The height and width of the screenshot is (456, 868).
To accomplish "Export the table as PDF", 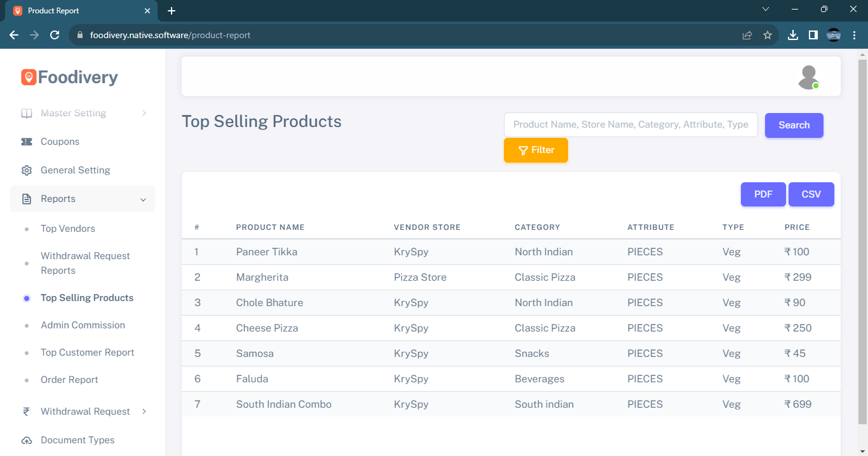I will pos(763,194).
